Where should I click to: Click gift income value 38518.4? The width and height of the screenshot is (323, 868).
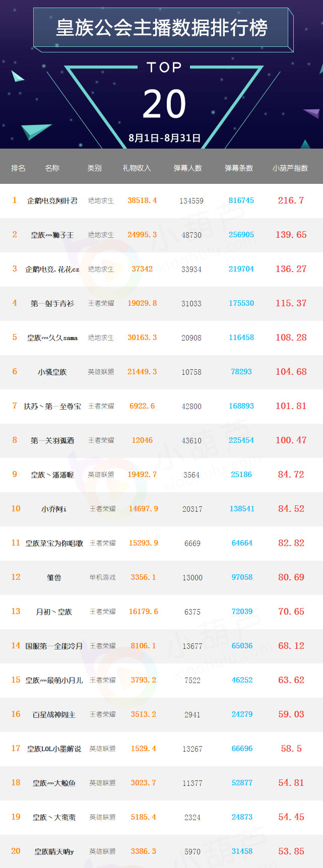142,201
